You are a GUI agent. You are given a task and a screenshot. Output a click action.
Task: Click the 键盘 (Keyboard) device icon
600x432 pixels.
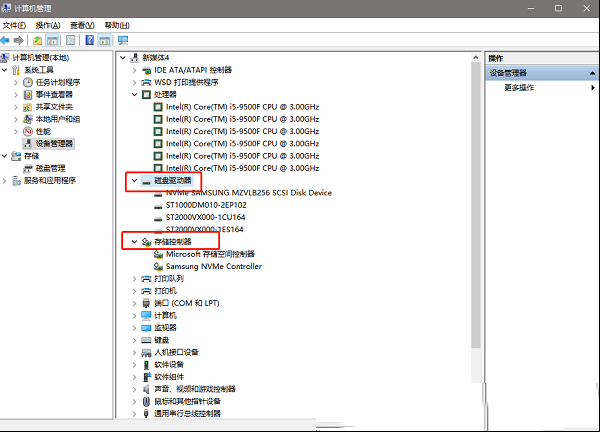[146, 340]
